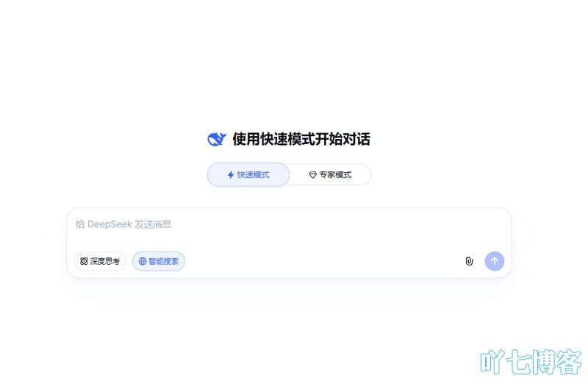
Task: Toggle the 智能搜索 option
Action: [159, 261]
